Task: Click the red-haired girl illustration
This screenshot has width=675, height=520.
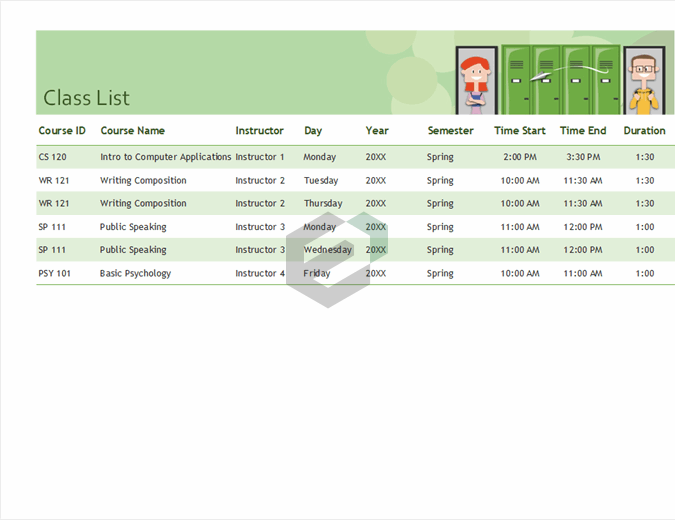Action: (x=476, y=80)
